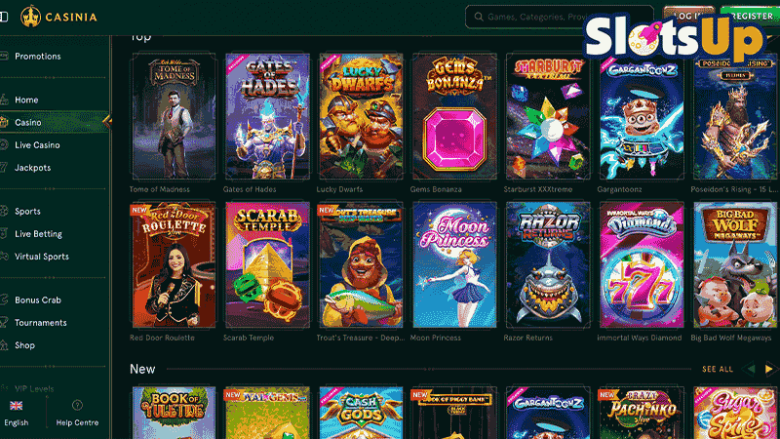Open the Bonus Crab sidebar item

click(x=38, y=300)
